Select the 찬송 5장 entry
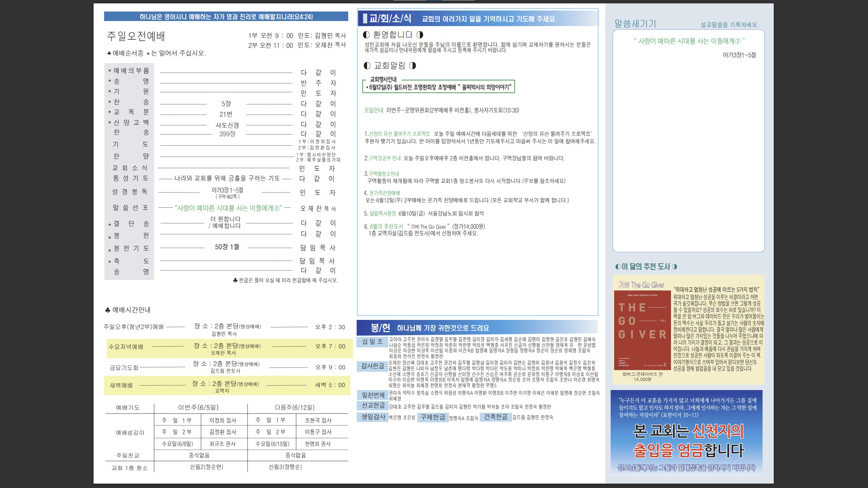The height and width of the screenshot is (488, 868). [x=226, y=104]
